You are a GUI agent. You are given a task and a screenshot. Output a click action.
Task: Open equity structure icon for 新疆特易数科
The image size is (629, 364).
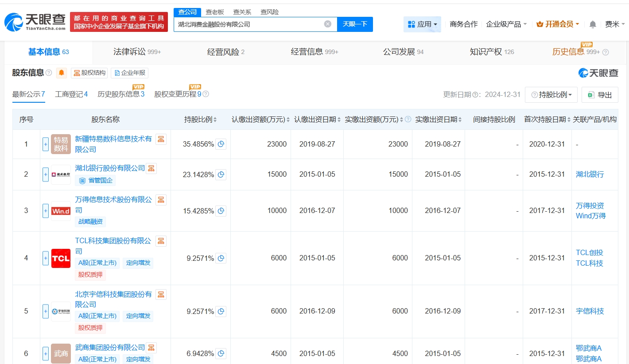161,139
